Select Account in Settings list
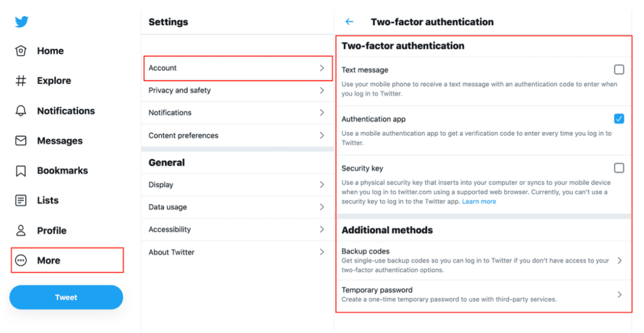The width and height of the screenshot is (644, 333). coord(238,68)
